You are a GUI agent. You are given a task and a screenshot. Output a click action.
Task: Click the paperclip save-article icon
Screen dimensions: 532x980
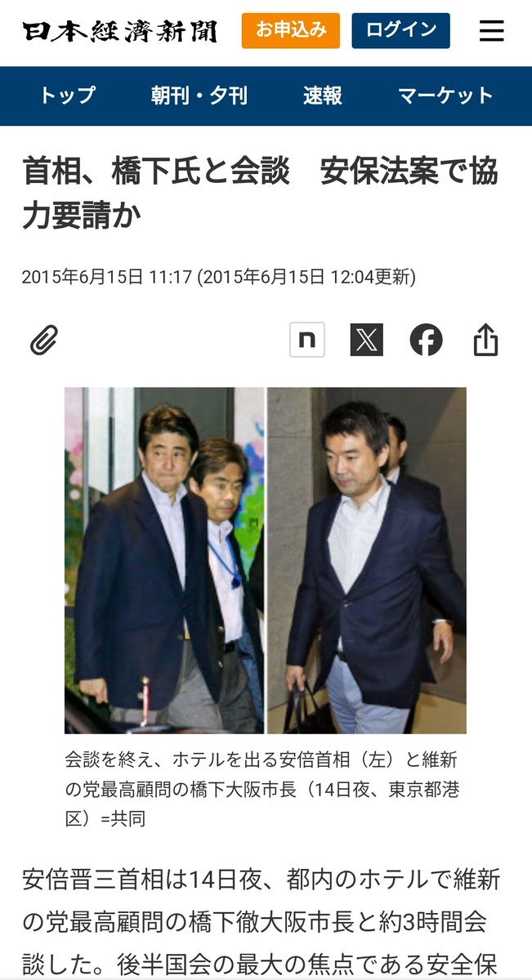(44, 340)
